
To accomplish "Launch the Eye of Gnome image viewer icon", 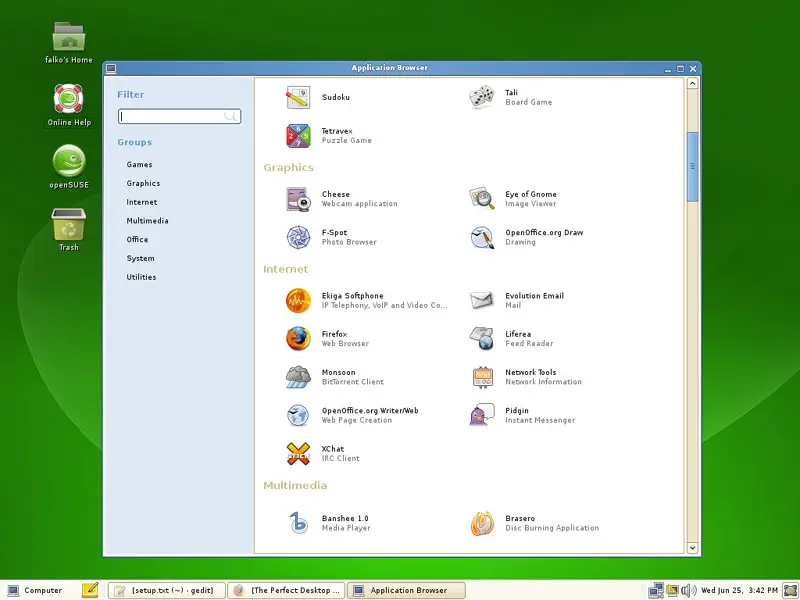I will tap(482, 199).
